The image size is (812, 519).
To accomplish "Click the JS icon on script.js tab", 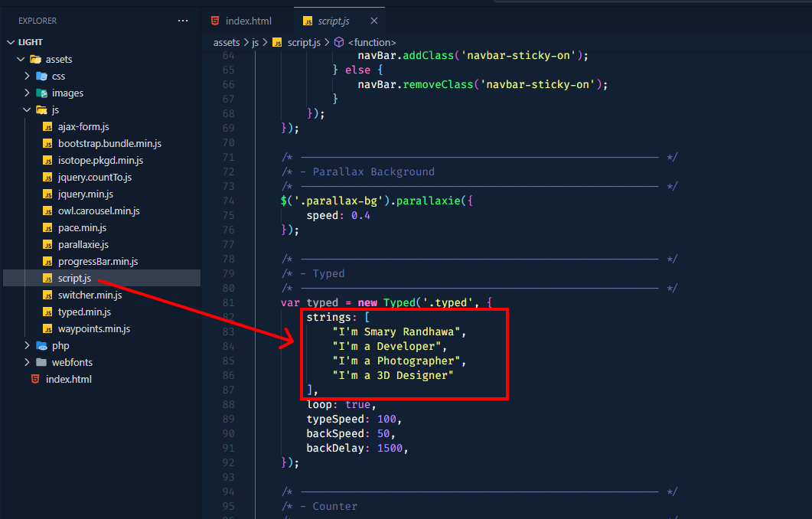I will [x=308, y=21].
